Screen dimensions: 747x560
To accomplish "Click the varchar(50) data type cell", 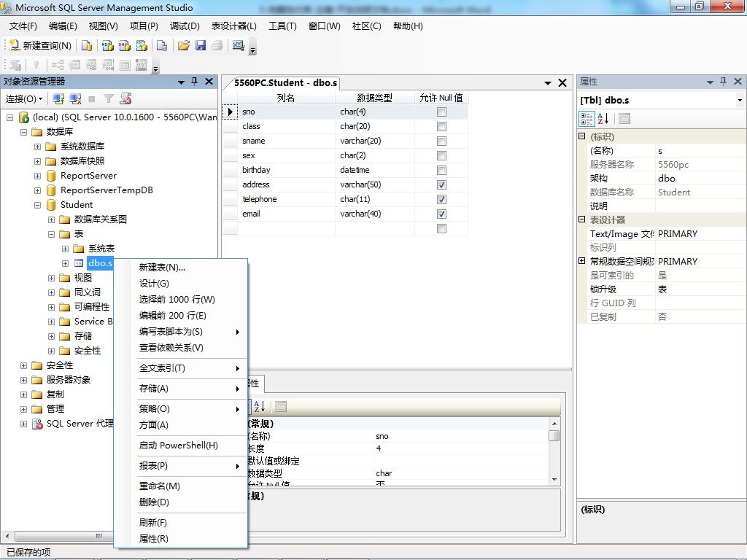I will point(374,184).
